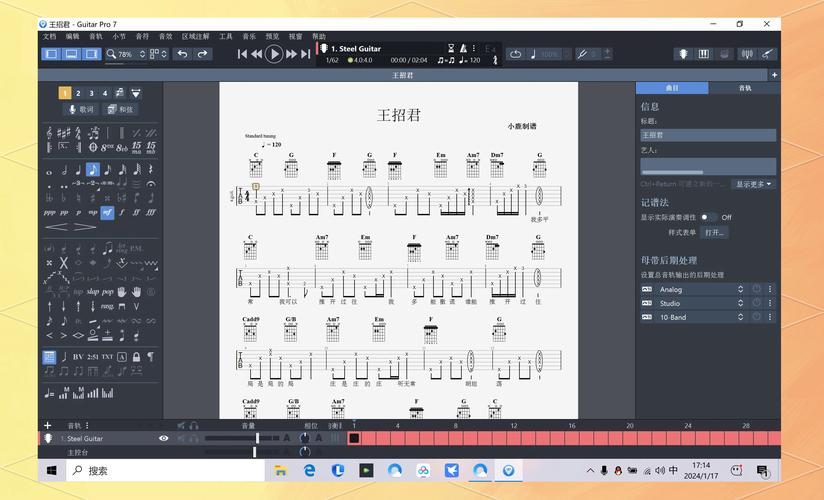The width and height of the screenshot is (824, 500).
Task: Open the File menu (文档)
Action: coord(49,36)
